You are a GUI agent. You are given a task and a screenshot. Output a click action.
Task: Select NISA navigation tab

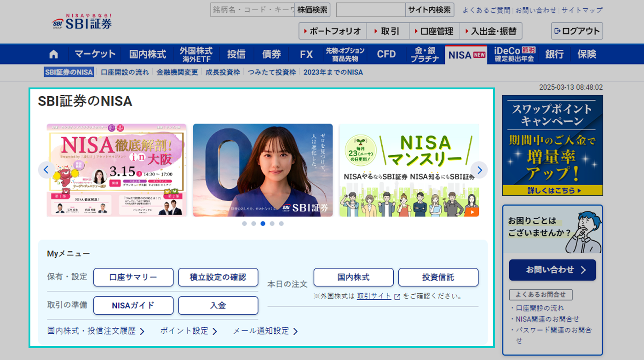466,55
